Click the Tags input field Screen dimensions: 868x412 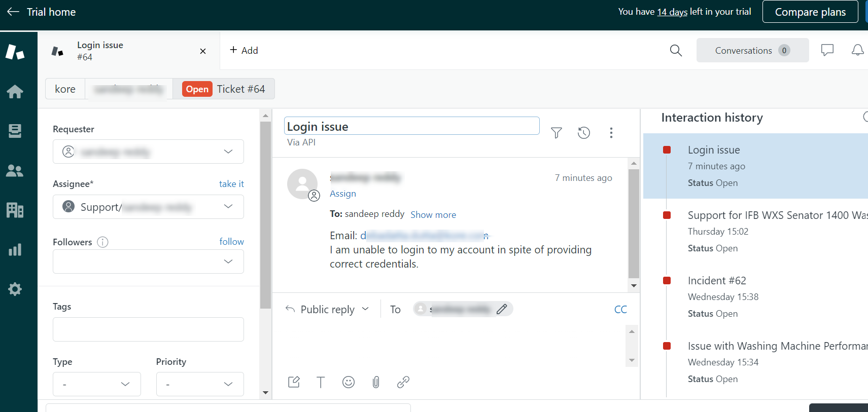(x=148, y=329)
